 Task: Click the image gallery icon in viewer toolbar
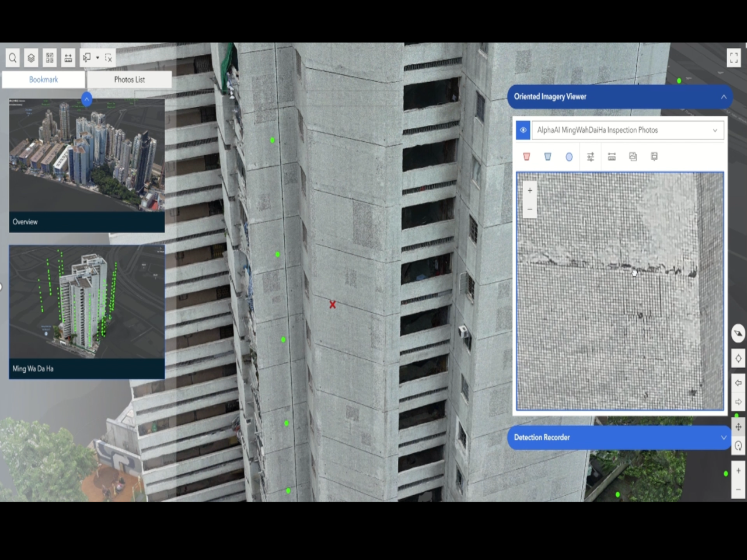(x=633, y=157)
